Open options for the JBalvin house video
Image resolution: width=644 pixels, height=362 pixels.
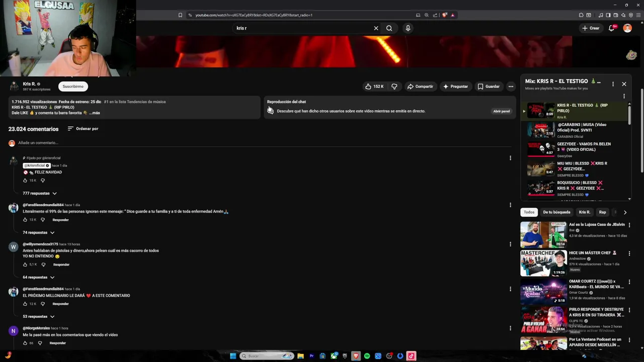pos(629,225)
